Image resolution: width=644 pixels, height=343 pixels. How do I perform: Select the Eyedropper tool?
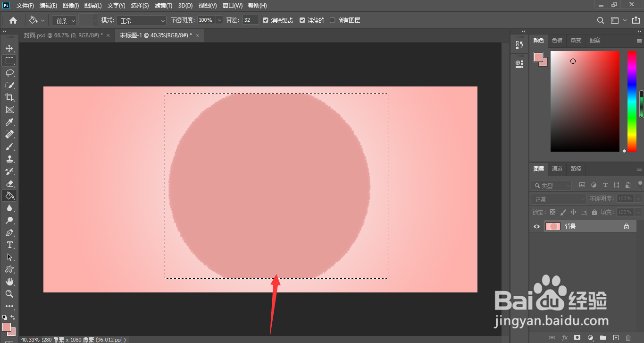pos(9,122)
